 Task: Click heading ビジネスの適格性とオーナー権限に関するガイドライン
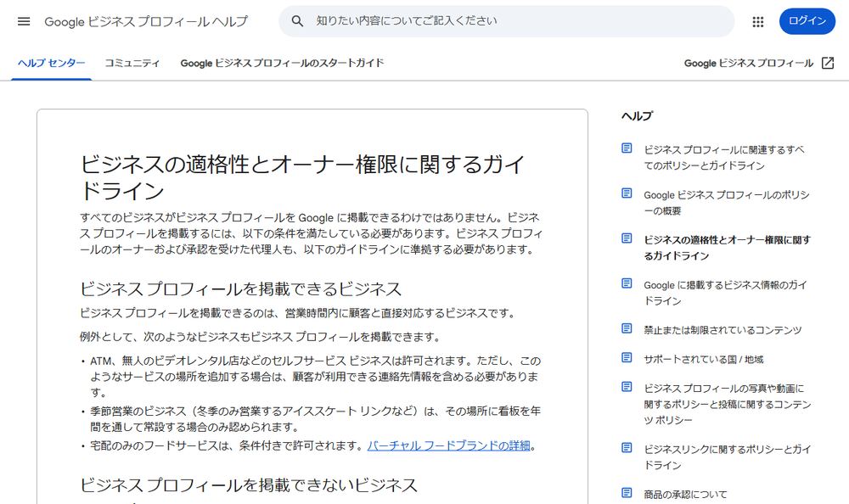click(302, 177)
